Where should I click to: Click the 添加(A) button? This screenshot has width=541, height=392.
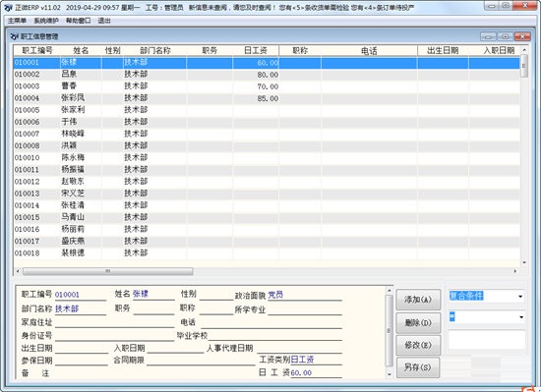[x=418, y=300]
